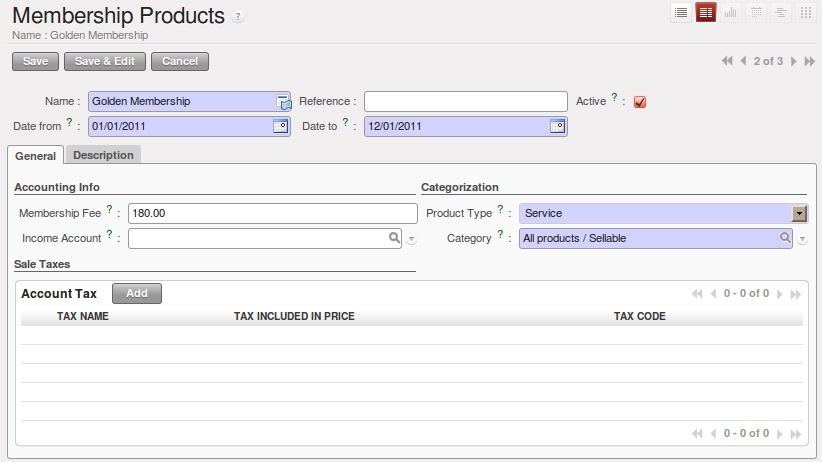The image size is (822, 462).
Task: Open Product Type dropdown arrow
Action: (799, 213)
